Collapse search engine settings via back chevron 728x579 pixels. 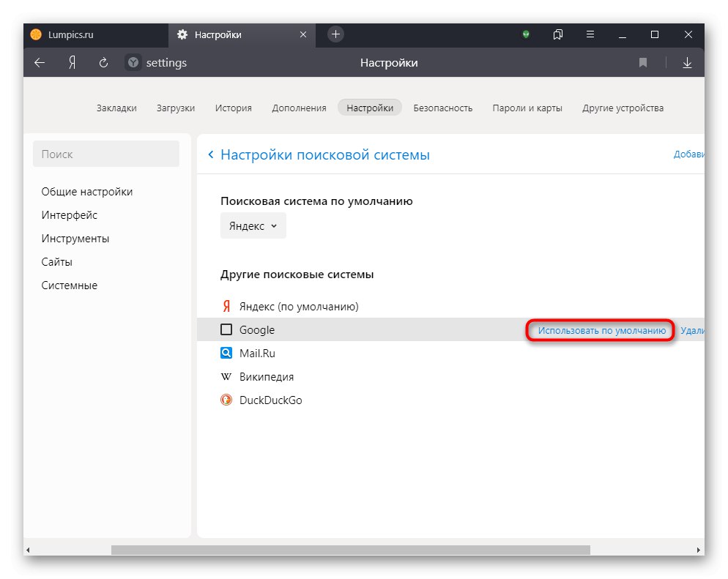(x=210, y=154)
